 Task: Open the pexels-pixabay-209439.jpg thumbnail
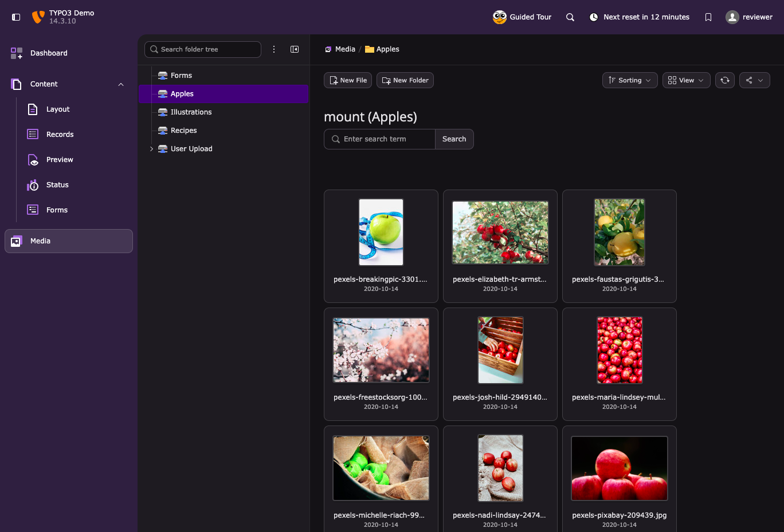click(620, 468)
